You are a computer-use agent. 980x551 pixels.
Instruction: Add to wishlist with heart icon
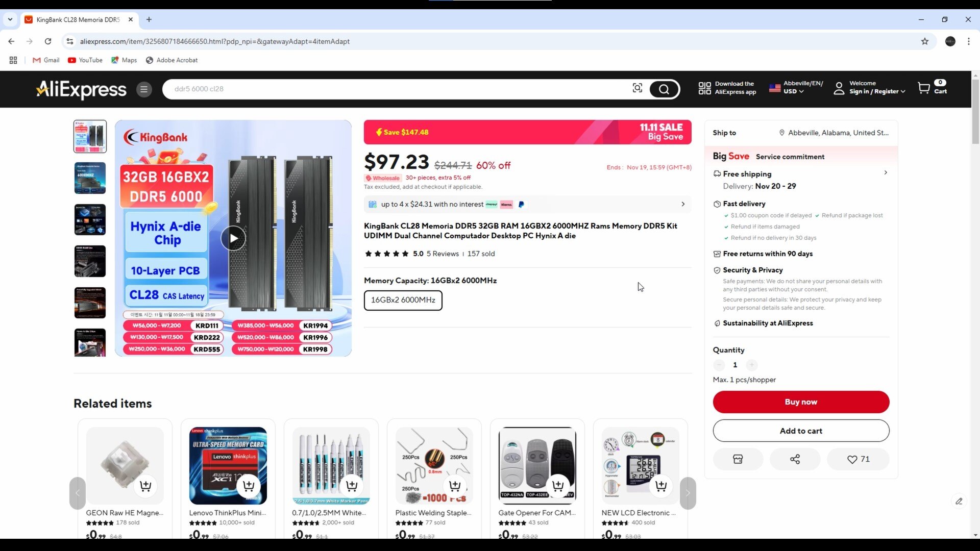858,459
